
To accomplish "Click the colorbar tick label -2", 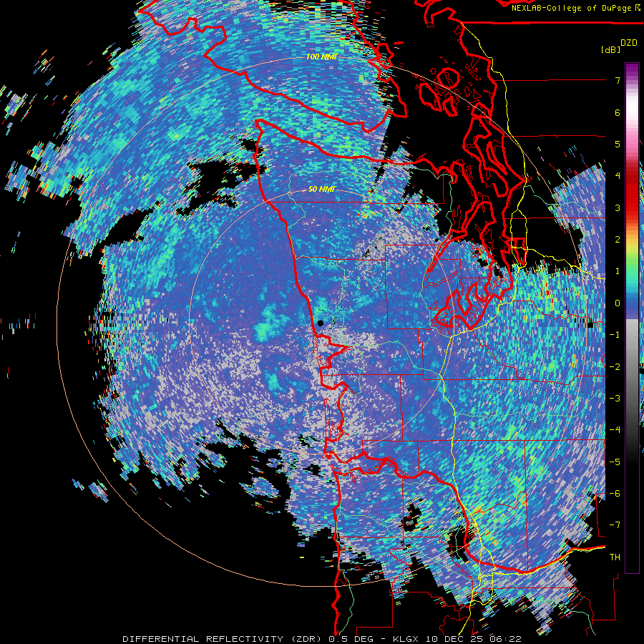I will [615, 367].
